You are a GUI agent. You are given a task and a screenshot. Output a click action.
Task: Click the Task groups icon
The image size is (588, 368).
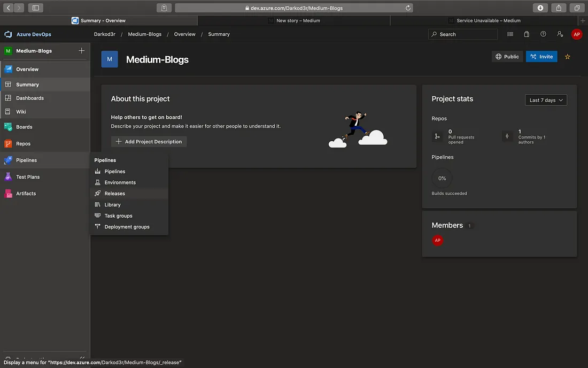(x=97, y=216)
